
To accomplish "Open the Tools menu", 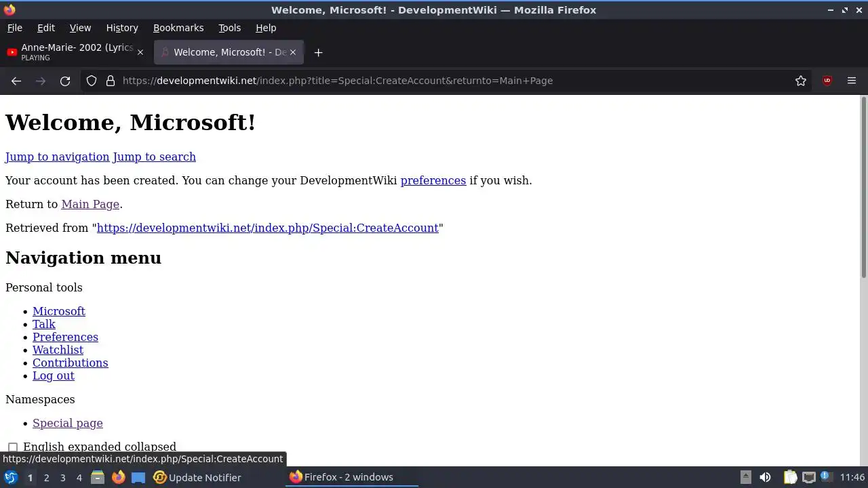I will click(x=230, y=28).
